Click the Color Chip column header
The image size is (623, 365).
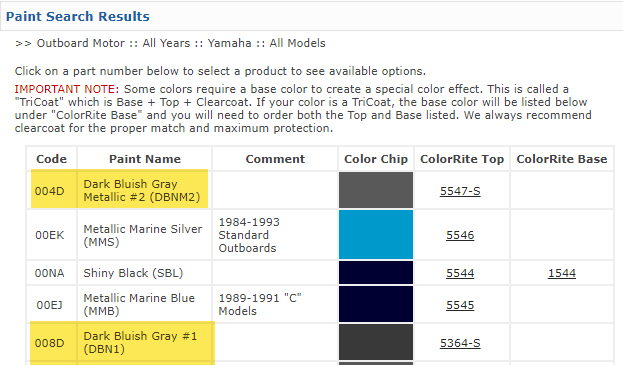pyautogui.click(x=376, y=159)
